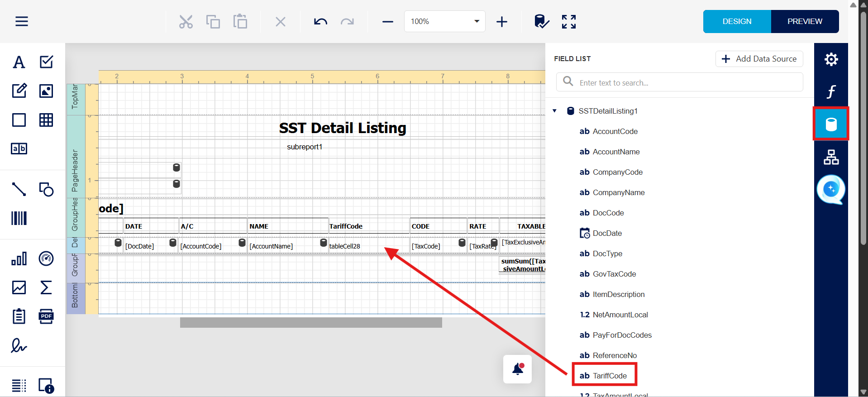Viewport: 868px width, 397px height.
Task: Toggle the Field List panel
Action: tap(831, 124)
